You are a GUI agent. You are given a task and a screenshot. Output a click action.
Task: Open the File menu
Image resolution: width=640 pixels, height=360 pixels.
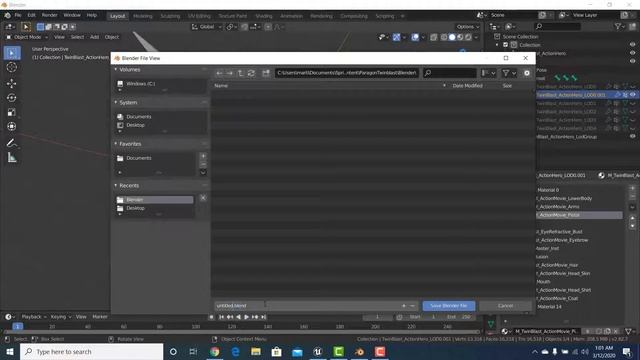click(x=18, y=15)
